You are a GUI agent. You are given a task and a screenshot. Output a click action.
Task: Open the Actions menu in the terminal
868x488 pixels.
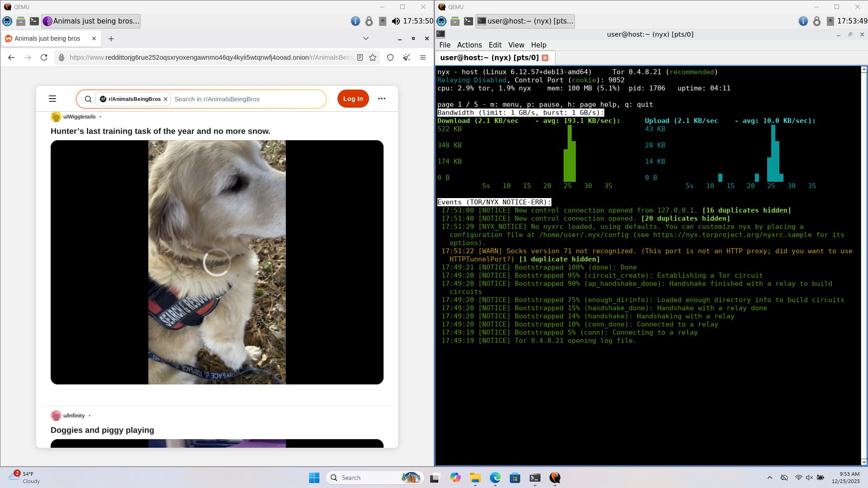[469, 45]
